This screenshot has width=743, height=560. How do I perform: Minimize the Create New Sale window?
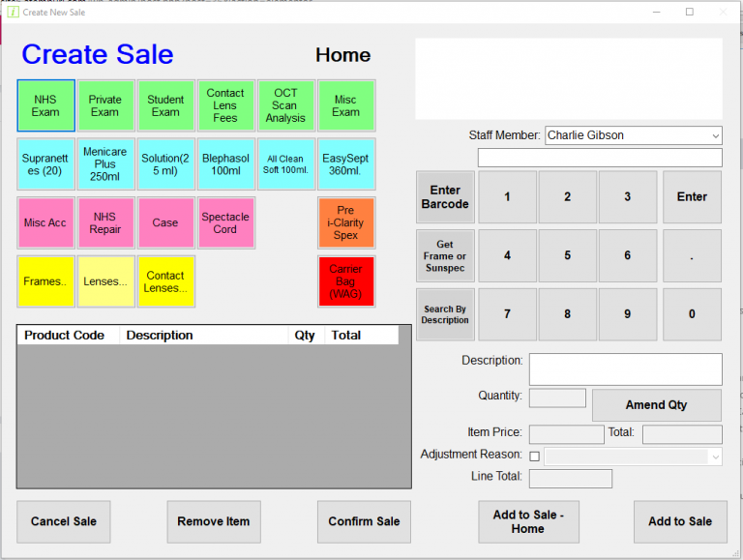[656, 12]
